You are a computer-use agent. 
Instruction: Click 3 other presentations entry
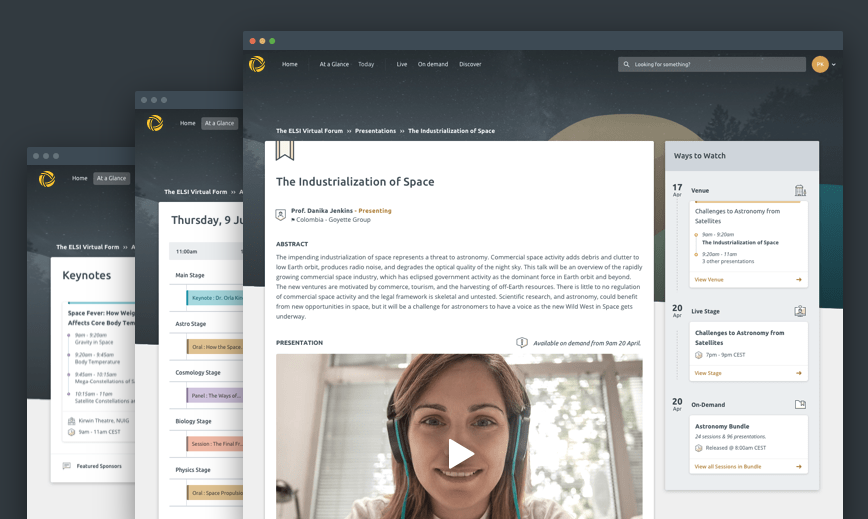[728, 261]
